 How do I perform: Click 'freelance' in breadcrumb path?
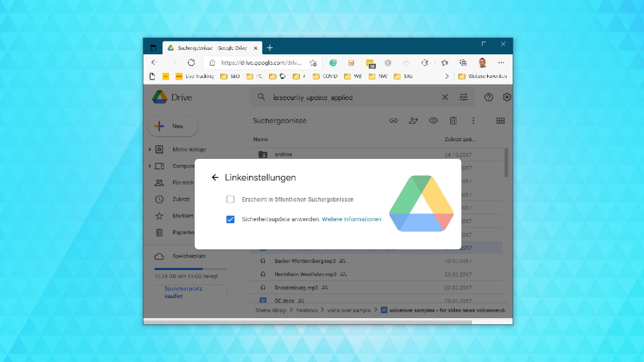(307, 310)
